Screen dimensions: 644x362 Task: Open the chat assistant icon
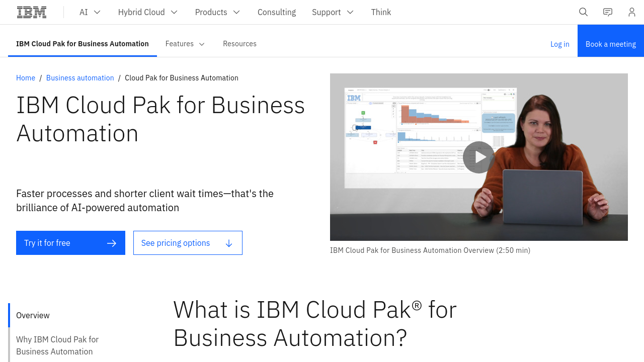(x=607, y=12)
